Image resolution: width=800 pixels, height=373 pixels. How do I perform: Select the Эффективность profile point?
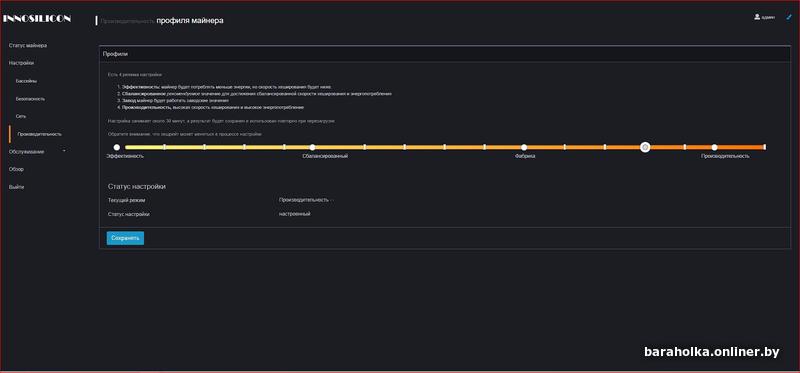click(x=117, y=147)
